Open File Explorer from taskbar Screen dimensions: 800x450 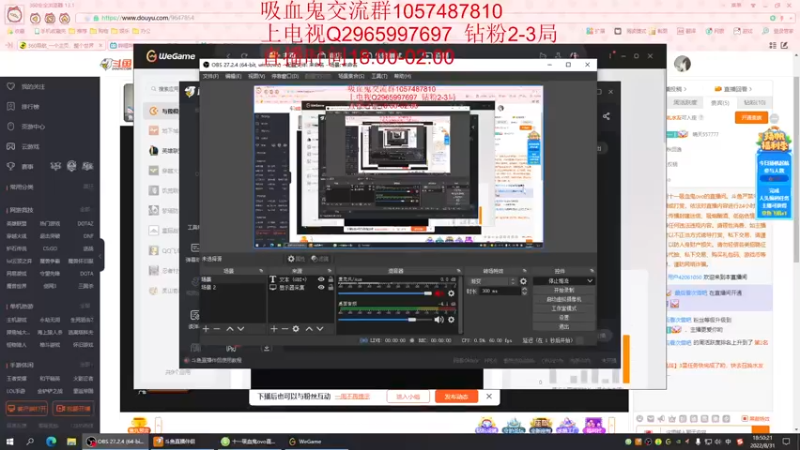point(71,441)
